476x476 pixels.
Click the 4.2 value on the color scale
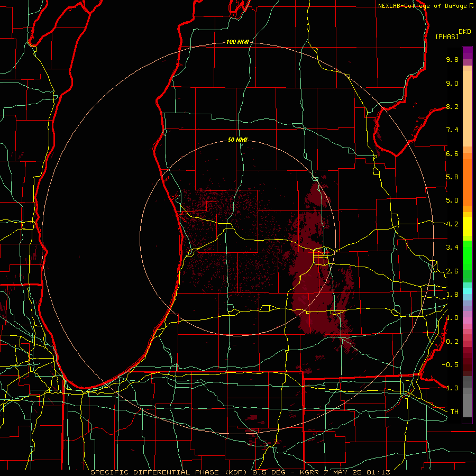click(x=452, y=224)
